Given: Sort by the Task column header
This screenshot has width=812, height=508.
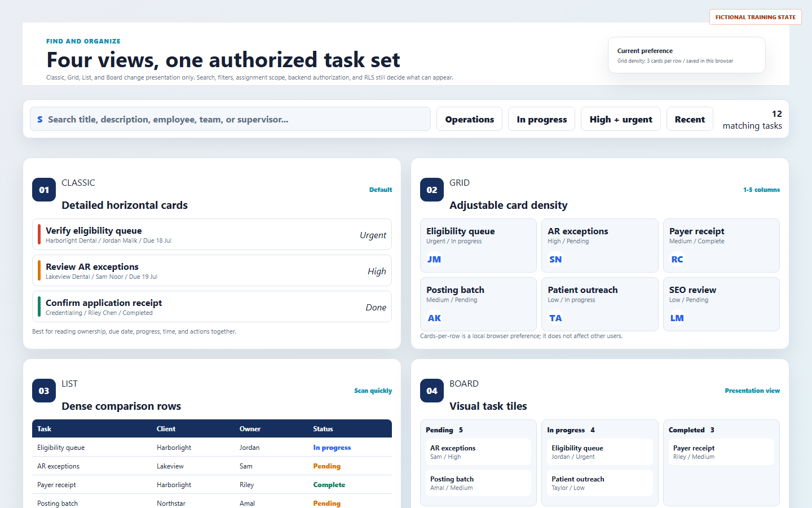Looking at the screenshot, I should pos(44,429).
